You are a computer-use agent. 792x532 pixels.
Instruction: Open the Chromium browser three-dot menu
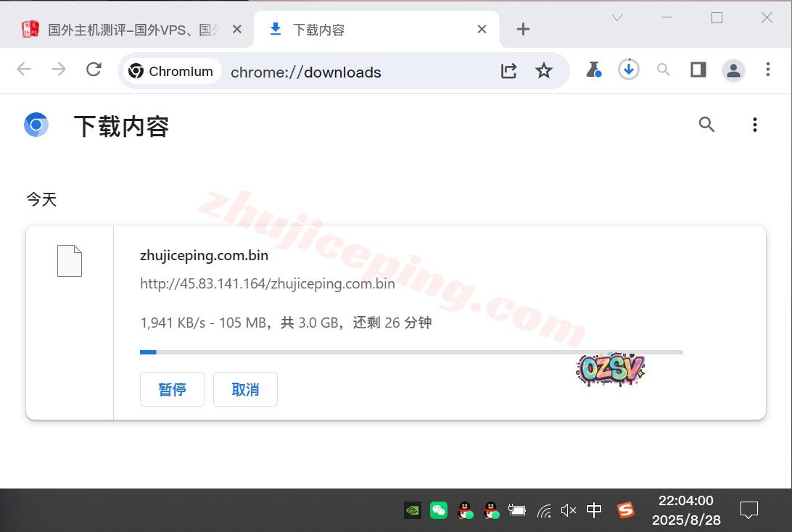coord(768,70)
